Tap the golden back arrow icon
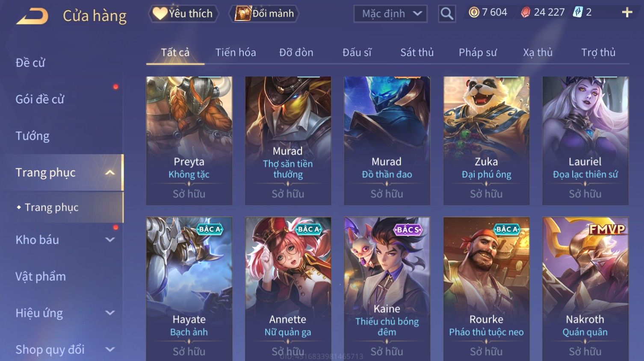Image resolution: width=644 pixels, height=361 pixels. pos(32,16)
